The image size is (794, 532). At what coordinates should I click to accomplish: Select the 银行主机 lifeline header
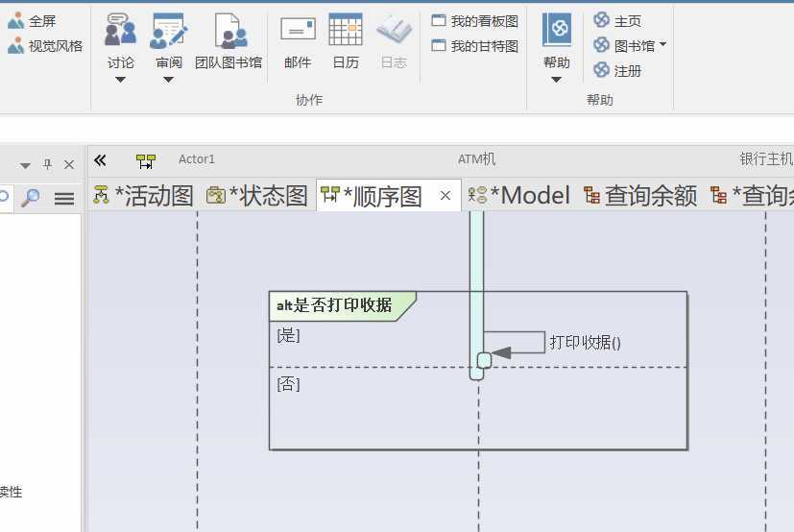point(766,159)
